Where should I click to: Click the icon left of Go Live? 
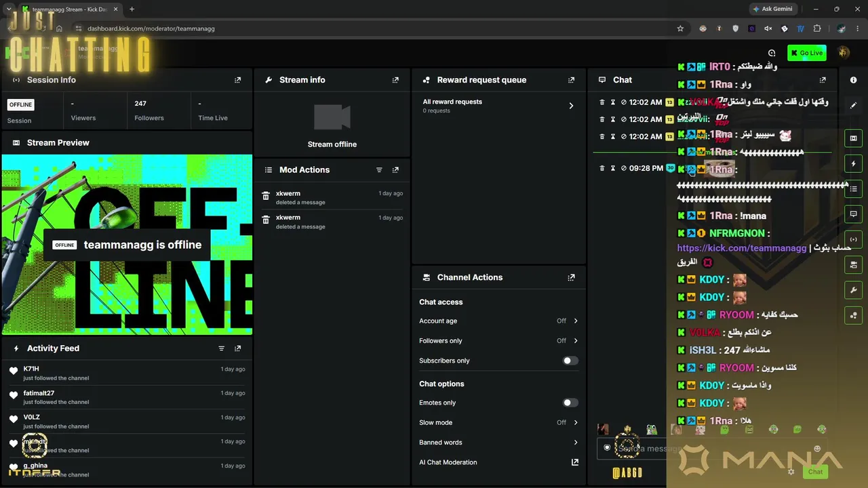point(772,53)
